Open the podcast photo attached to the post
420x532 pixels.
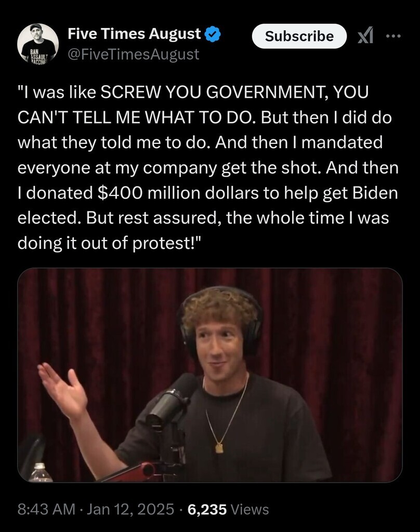[210, 375]
